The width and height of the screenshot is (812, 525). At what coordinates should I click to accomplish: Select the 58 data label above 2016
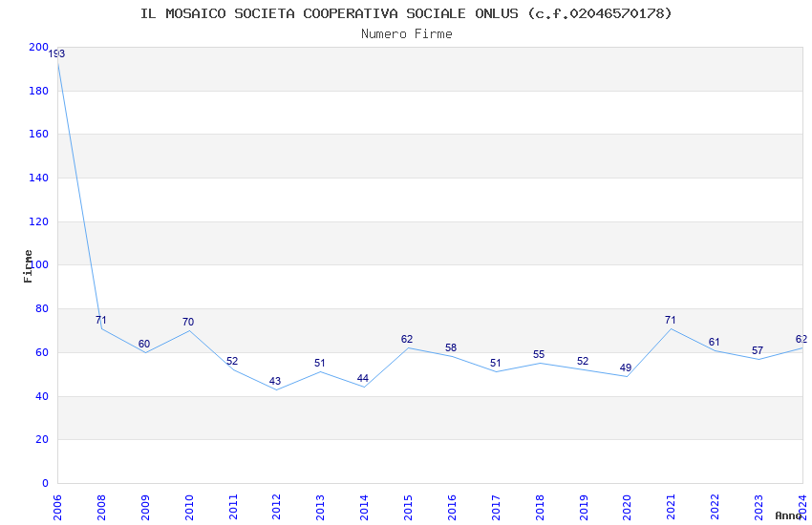451,348
